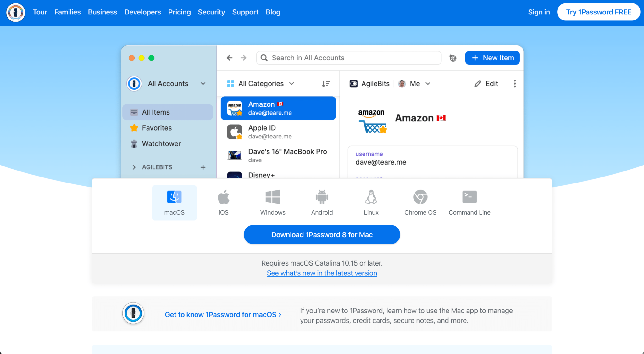The image size is (644, 354).
Task: Select the Command Line platform tab
Action: click(x=469, y=203)
